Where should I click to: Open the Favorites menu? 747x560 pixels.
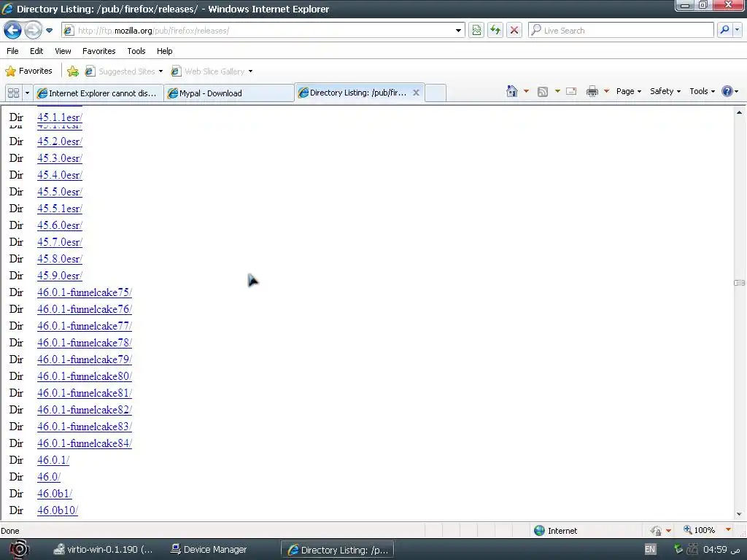98,51
